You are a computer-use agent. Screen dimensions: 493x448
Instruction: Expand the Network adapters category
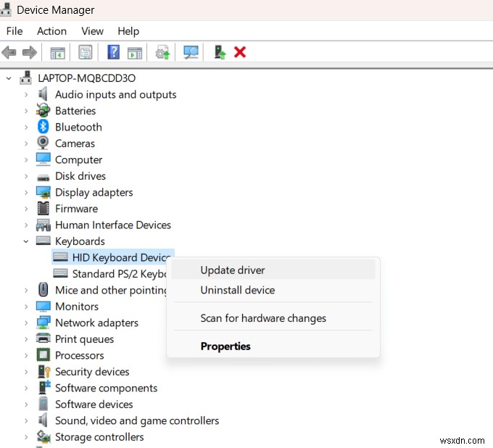[x=26, y=323]
